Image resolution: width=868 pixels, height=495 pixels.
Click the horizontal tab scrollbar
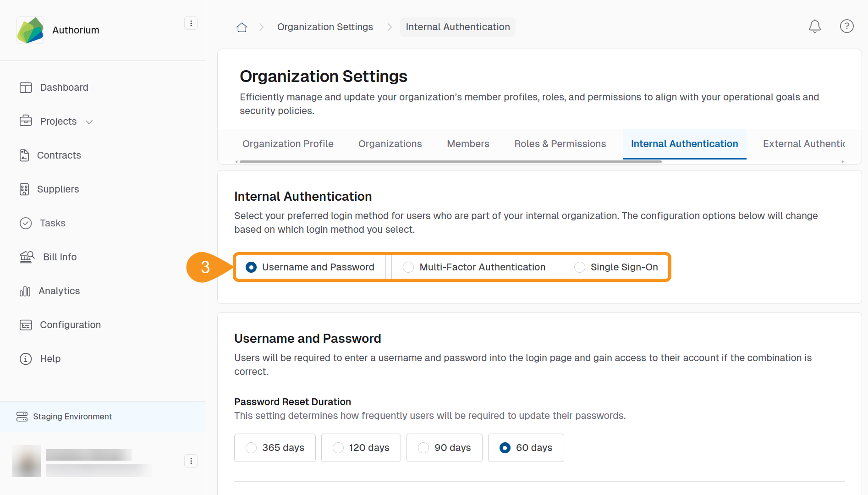pyautogui.click(x=450, y=162)
